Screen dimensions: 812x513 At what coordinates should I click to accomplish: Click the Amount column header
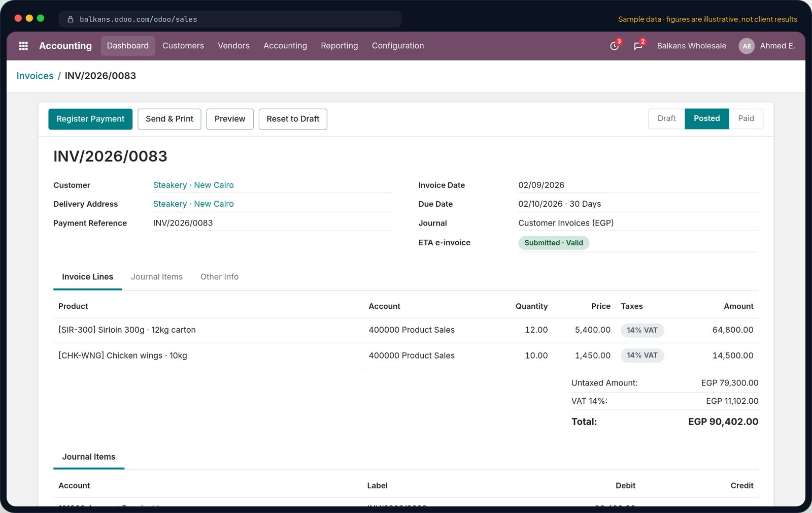point(738,306)
